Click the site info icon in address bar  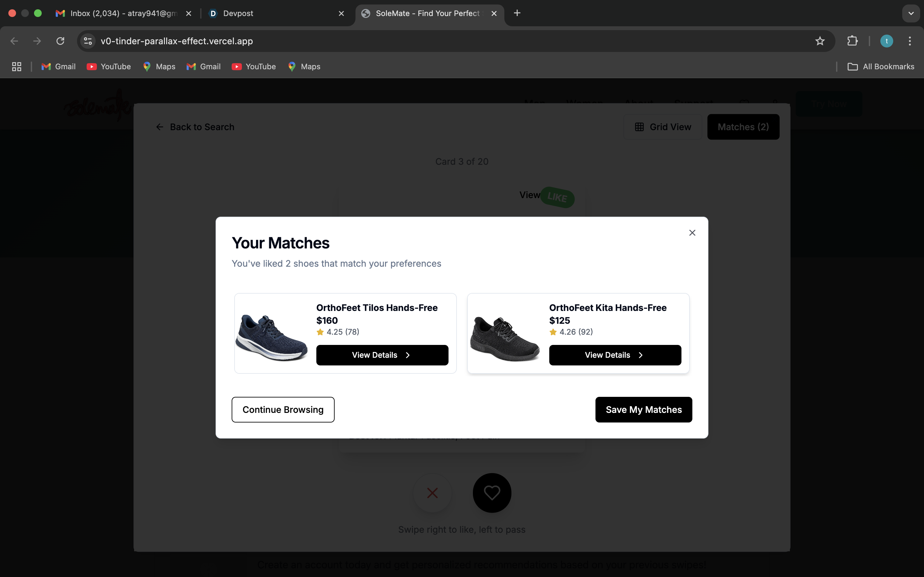(x=88, y=41)
